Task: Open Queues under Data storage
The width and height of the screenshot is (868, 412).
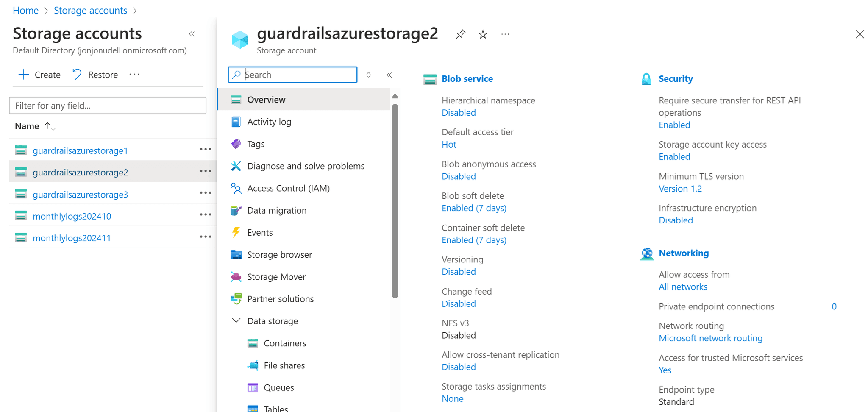Action: point(278,387)
